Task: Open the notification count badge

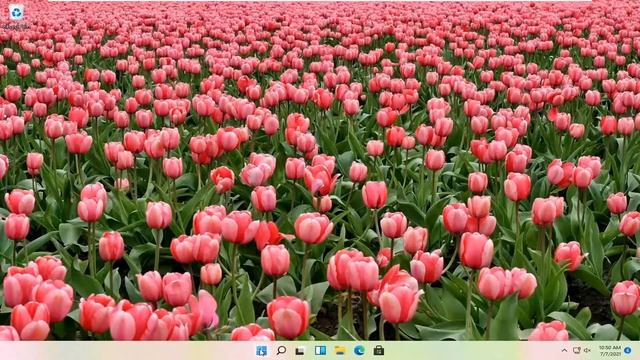Action: pos(628,351)
